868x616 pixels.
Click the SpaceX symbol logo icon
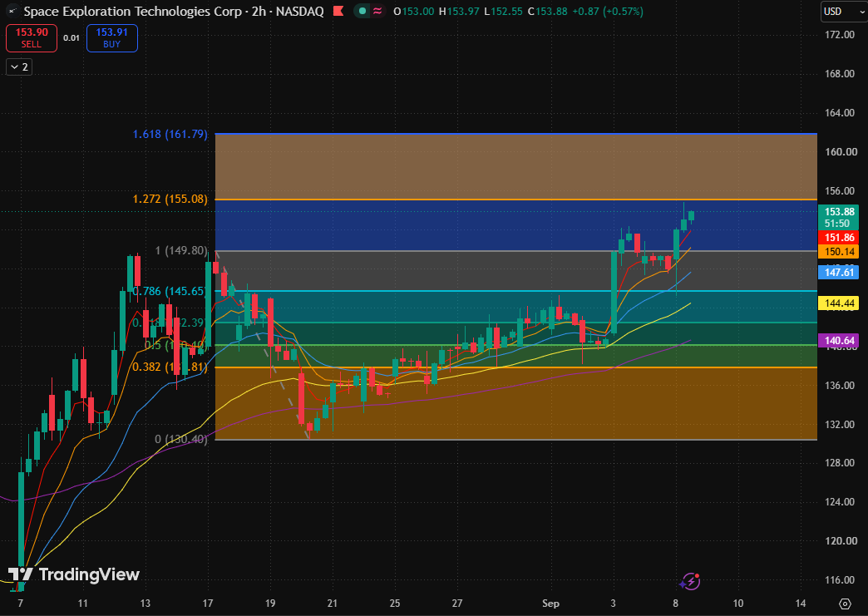(12, 11)
